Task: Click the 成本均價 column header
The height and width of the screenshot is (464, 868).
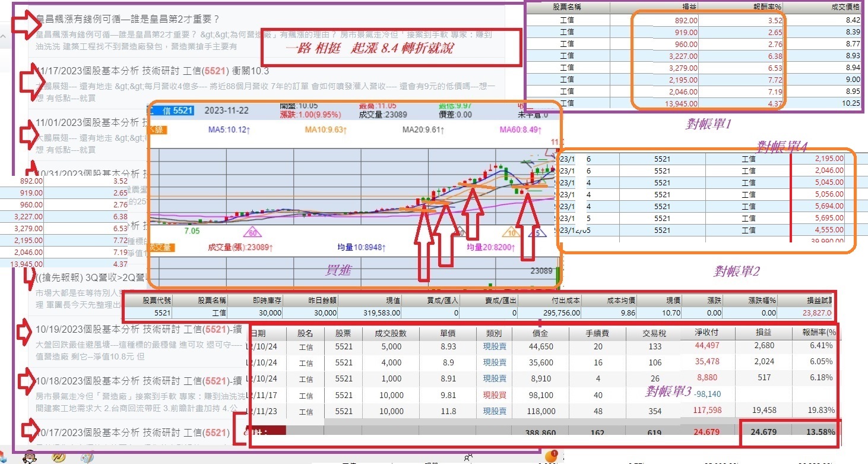Action: pos(620,301)
